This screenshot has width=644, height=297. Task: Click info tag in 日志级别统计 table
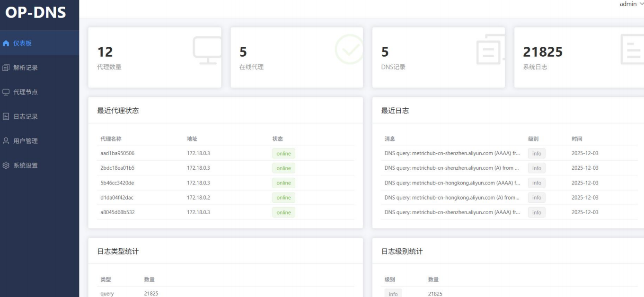[393, 294]
